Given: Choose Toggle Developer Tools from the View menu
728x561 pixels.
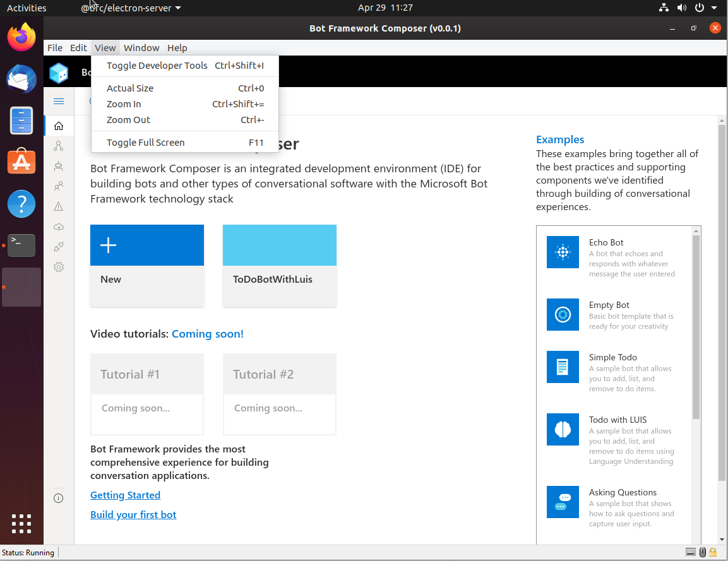Looking at the screenshot, I should (x=185, y=66).
